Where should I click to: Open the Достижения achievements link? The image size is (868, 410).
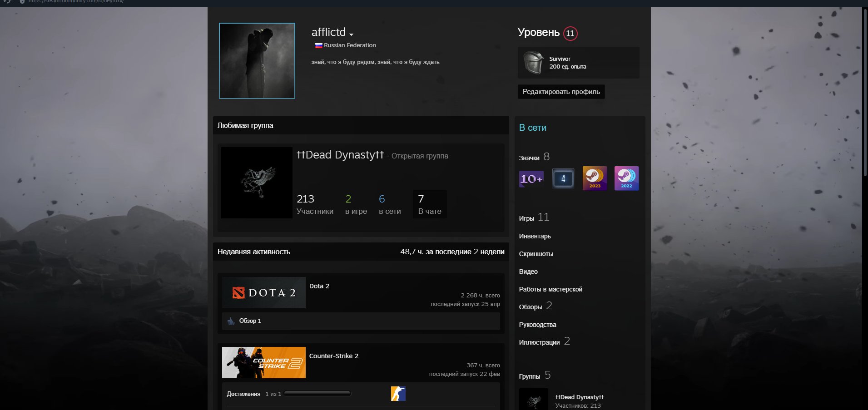click(x=243, y=394)
